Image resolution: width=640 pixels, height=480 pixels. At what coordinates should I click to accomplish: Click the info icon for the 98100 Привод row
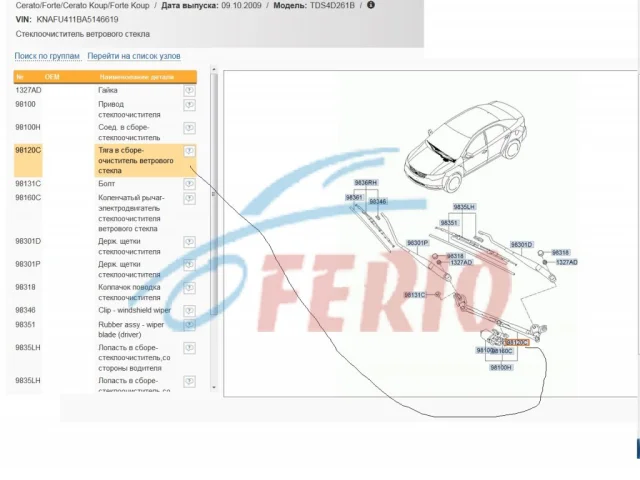pos(189,104)
